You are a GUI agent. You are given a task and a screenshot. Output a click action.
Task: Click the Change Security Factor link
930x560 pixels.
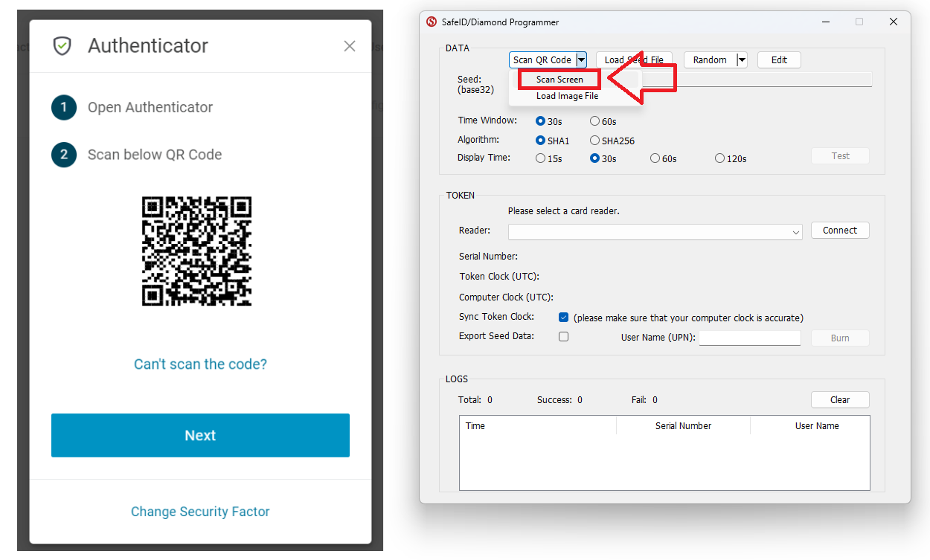(200, 512)
